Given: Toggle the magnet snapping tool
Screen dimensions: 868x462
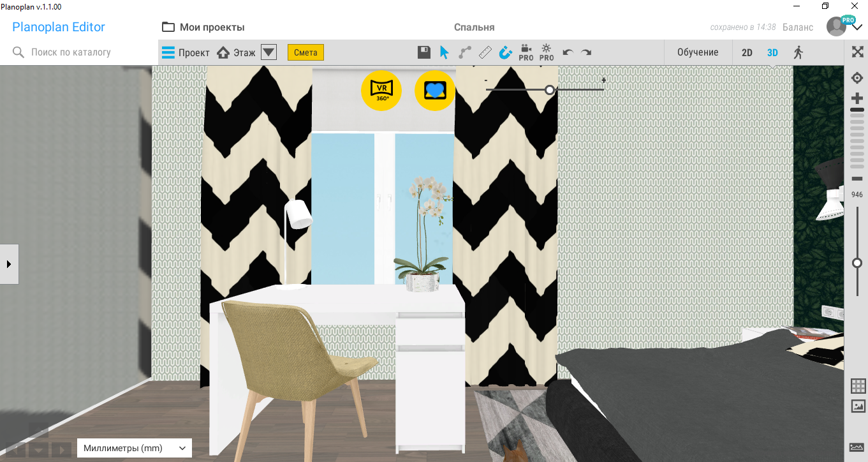Looking at the screenshot, I should click(x=506, y=52).
